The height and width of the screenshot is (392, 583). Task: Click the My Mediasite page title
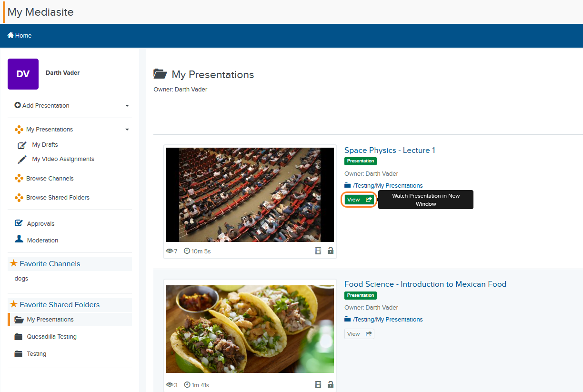pyautogui.click(x=40, y=12)
